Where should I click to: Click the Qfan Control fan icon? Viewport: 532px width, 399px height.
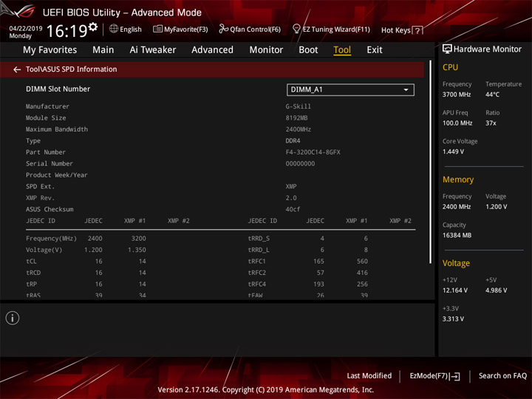[223, 29]
